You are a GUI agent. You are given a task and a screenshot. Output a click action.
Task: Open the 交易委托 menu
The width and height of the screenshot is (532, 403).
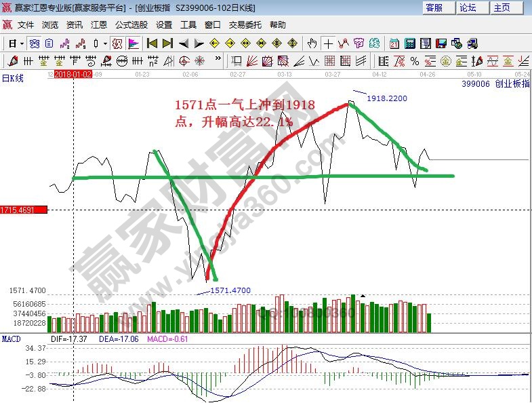click(x=245, y=25)
